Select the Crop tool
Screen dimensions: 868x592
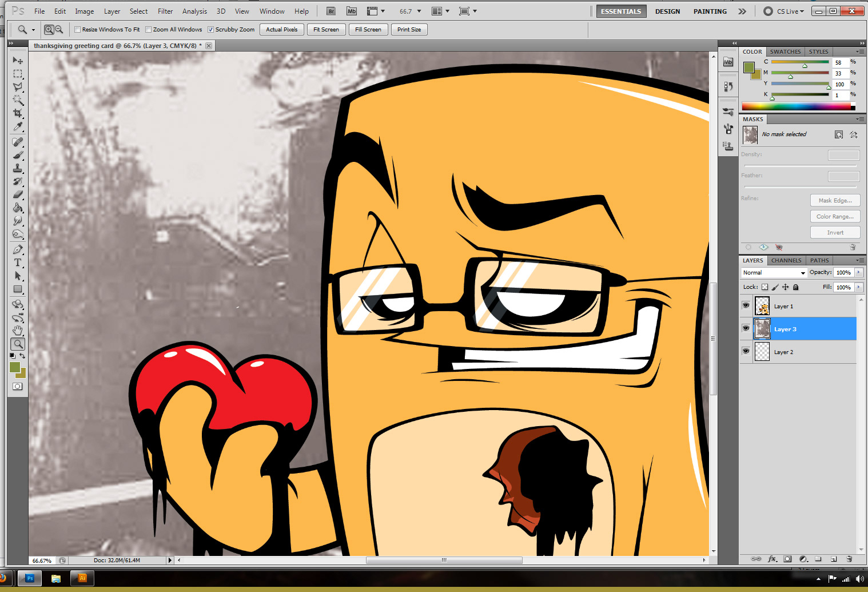(x=18, y=113)
